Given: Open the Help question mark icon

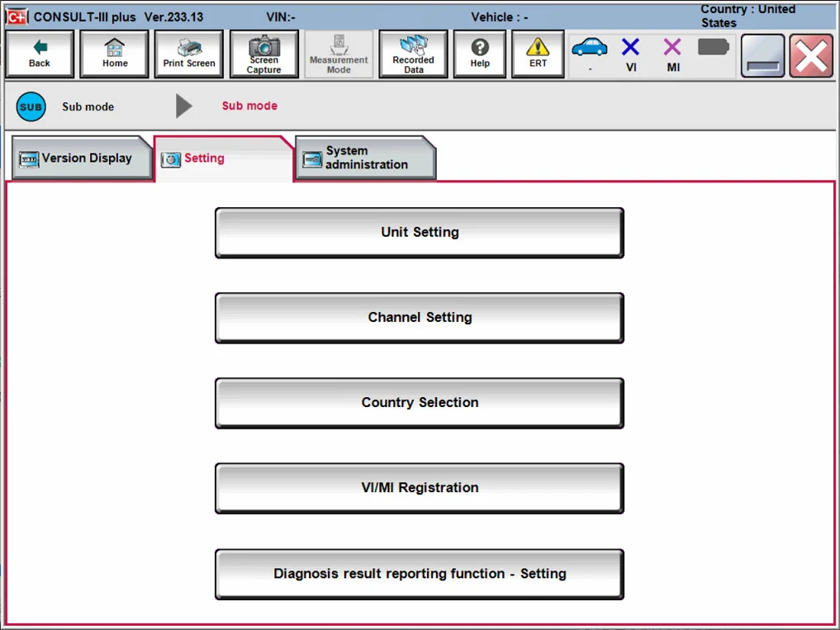Looking at the screenshot, I should click(480, 54).
